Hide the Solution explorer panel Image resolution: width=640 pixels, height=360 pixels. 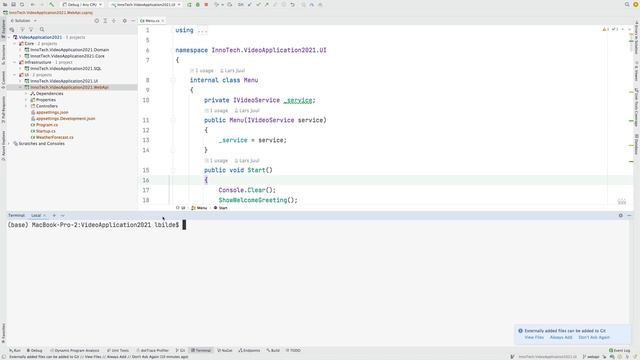[133, 20]
